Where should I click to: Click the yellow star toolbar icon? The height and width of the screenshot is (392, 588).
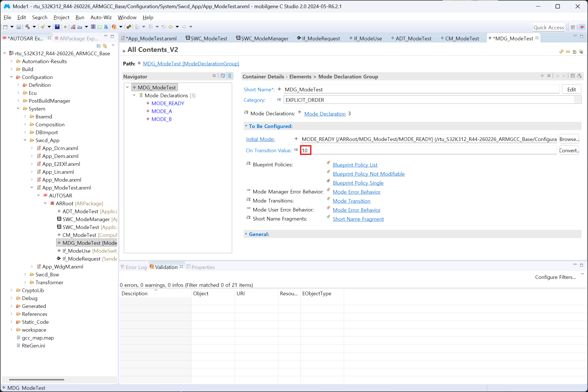65,27
